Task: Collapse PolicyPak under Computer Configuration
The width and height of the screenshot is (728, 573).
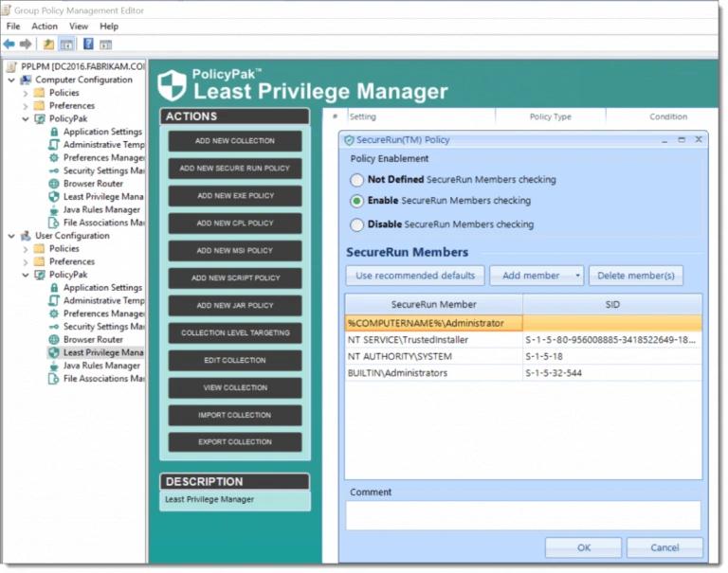Action: point(26,118)
